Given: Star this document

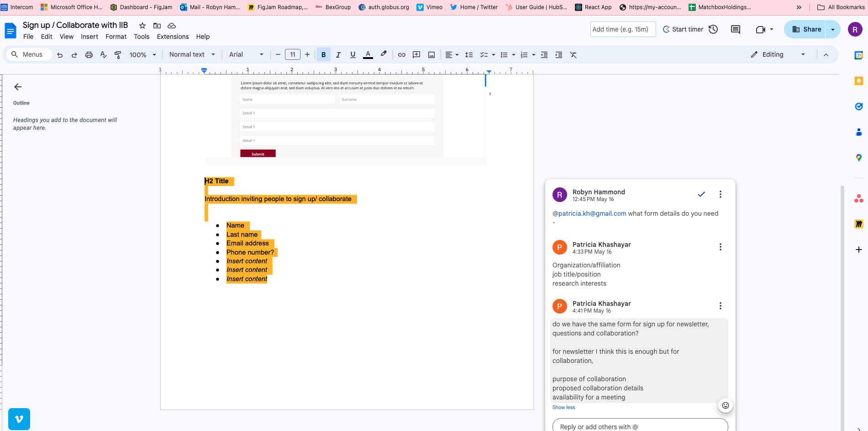Looking at the screenshot, I should click(x=142, y=26).
